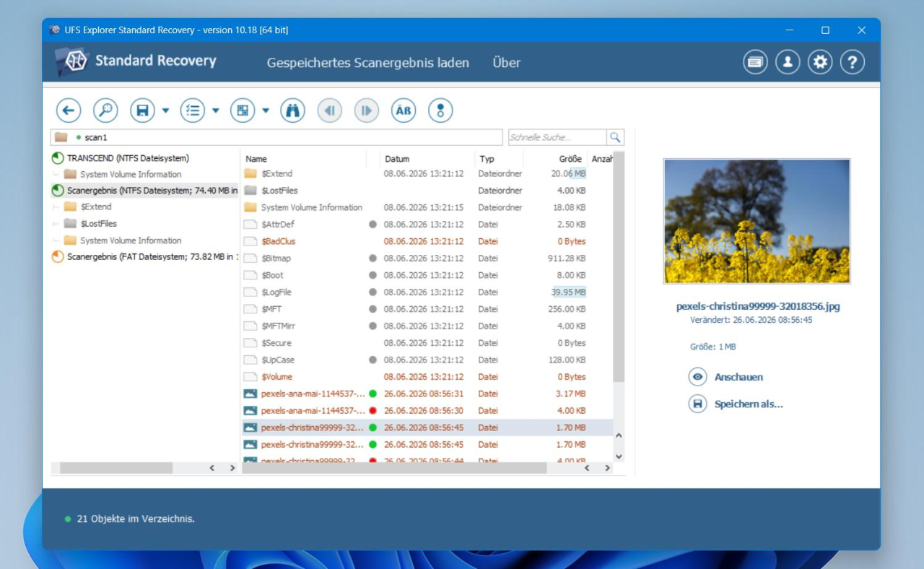This screenshot has height=569, width=924.
Task: Click the left arrow of the file list's horizontal scrollbar
Action: click(x=587, y=468)
